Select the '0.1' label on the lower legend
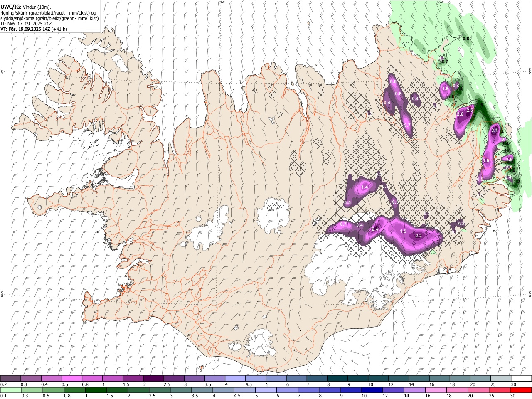This screenshot has width=532, height=399. pos(3,396)
